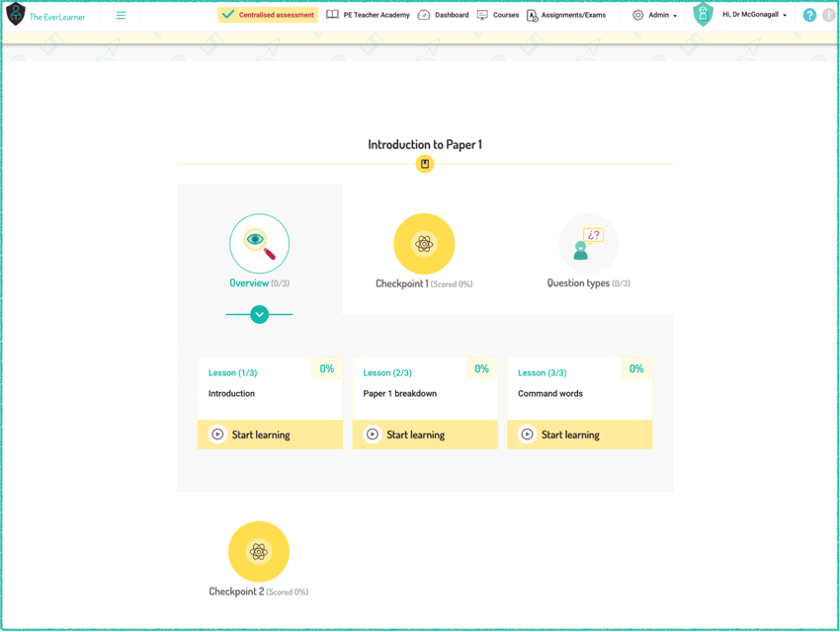Image resolution: width=840 pixels, height=632 pixels.
Task: Click the play icon for Paper 1 breakdown
Action: pos(373,434)
